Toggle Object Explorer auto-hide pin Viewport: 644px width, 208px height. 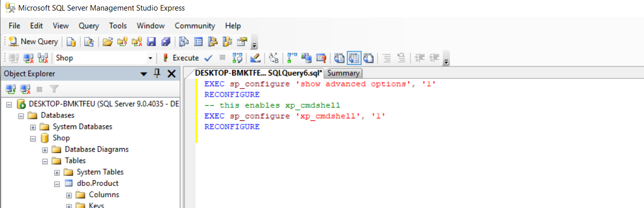[x=157, y=74]
